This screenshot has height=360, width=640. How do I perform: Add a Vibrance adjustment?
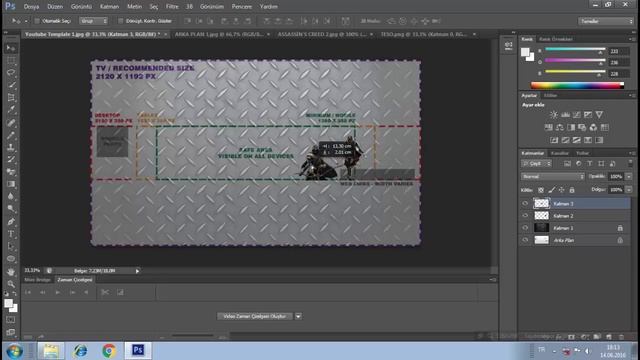(x=599, y=115)
